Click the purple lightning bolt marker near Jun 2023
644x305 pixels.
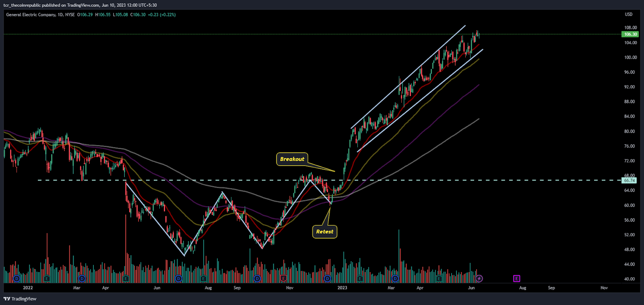[479, 278]
